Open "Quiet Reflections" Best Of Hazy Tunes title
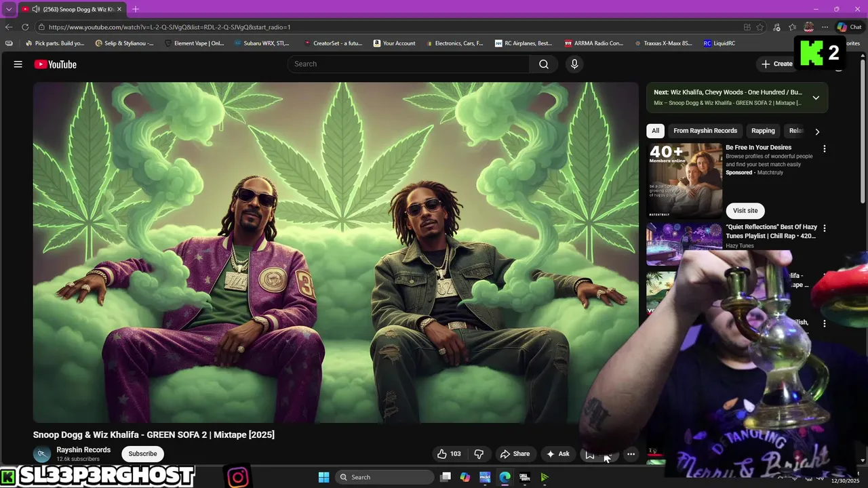The height and width of the screenshot is (488, 868). [x=772, y=231]
